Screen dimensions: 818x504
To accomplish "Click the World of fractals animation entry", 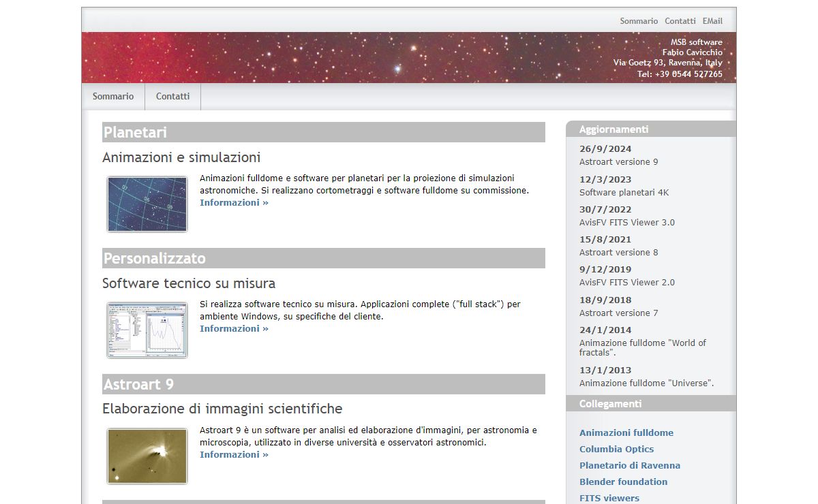I will point(643,348).
